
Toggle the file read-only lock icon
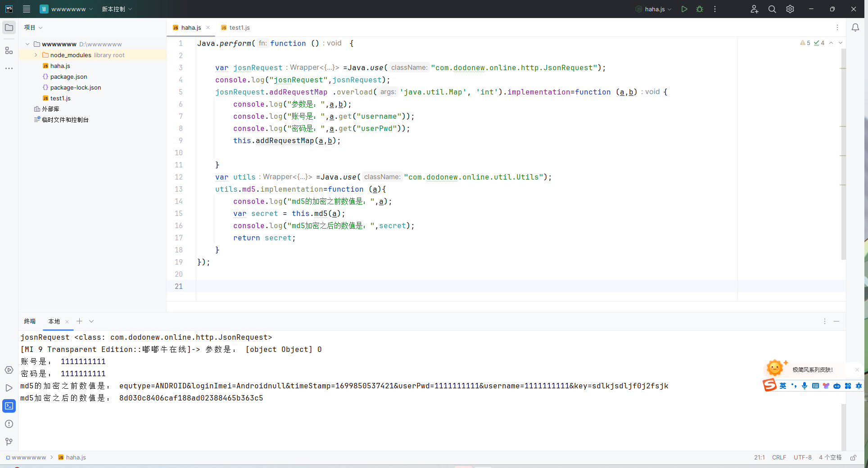853,457
